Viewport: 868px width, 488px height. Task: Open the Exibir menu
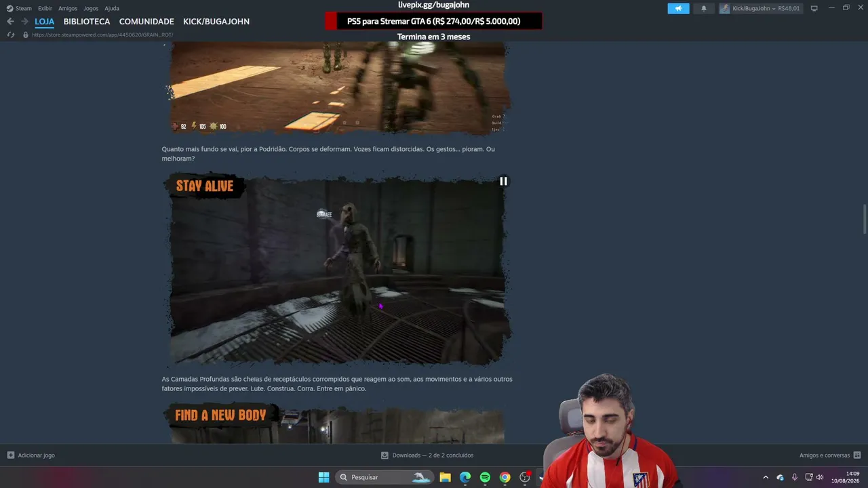click(x=45, y=8)
